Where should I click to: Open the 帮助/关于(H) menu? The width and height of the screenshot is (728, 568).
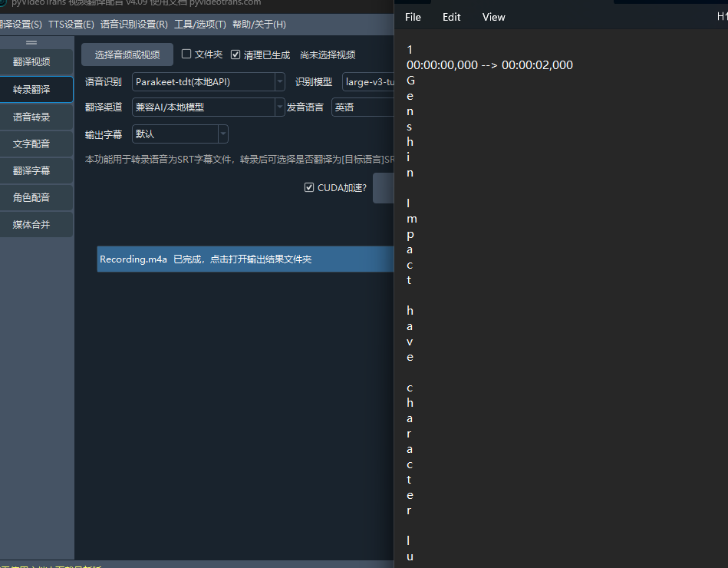(259, 24)
